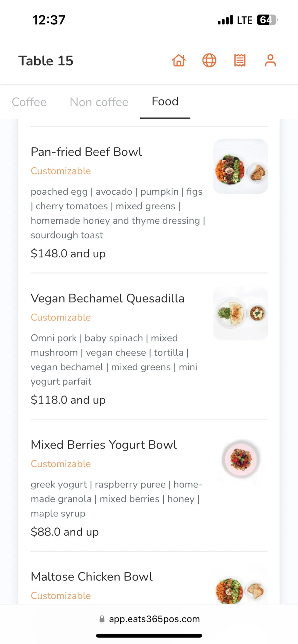Click Customizable under Pan-fried Beef Bowl
Screen dimensions: 298x644
(61, 171)
